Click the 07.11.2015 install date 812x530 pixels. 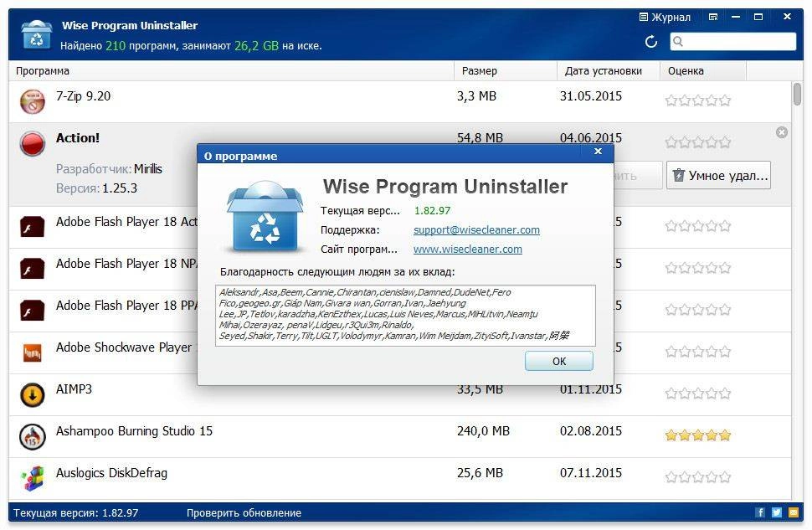(591, 473)
